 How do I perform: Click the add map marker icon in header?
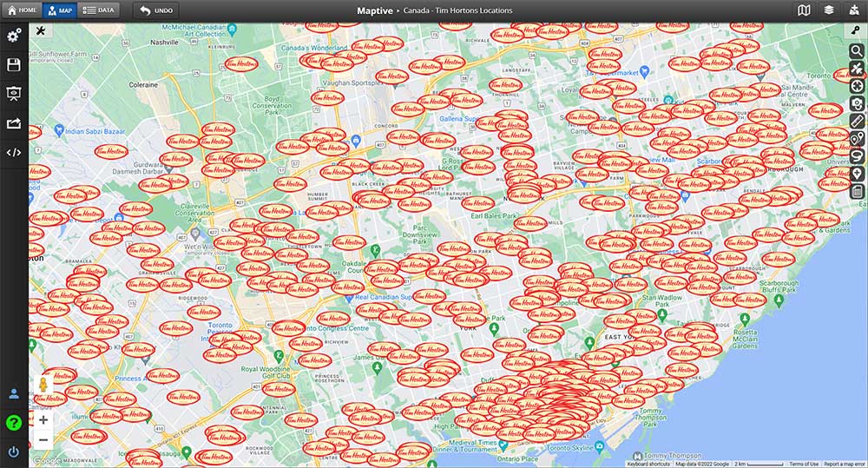point(853,10)
